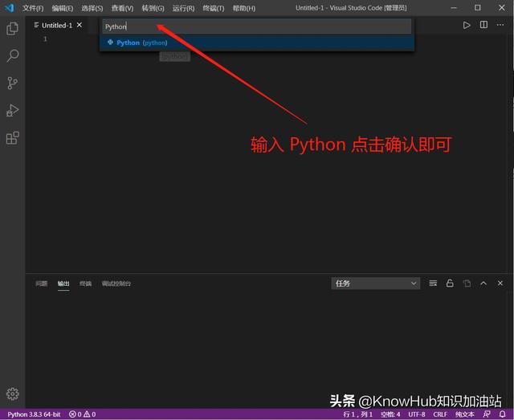
Task: Run the file with the play icon
Action: coord(467,25)
